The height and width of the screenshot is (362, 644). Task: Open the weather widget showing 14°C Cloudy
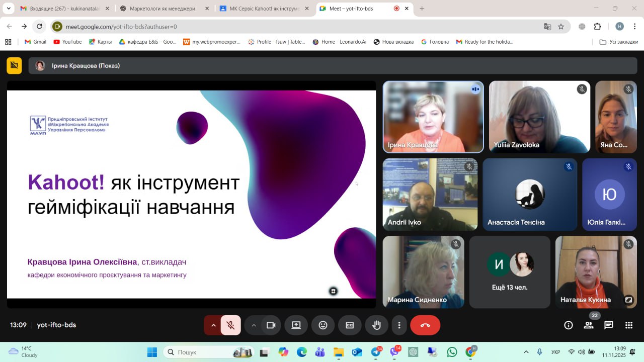point(23,352)
